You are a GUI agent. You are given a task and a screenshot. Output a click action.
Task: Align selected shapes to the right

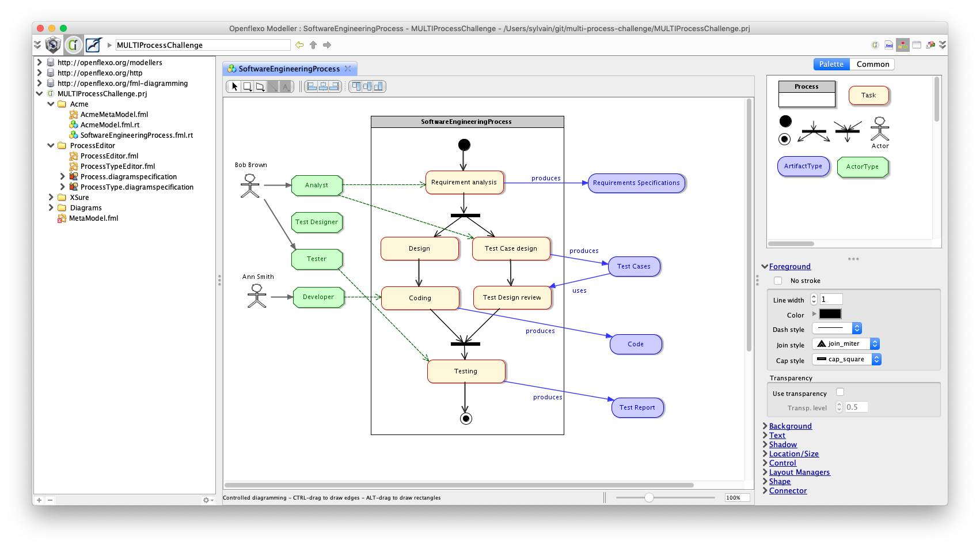[334, 86]
